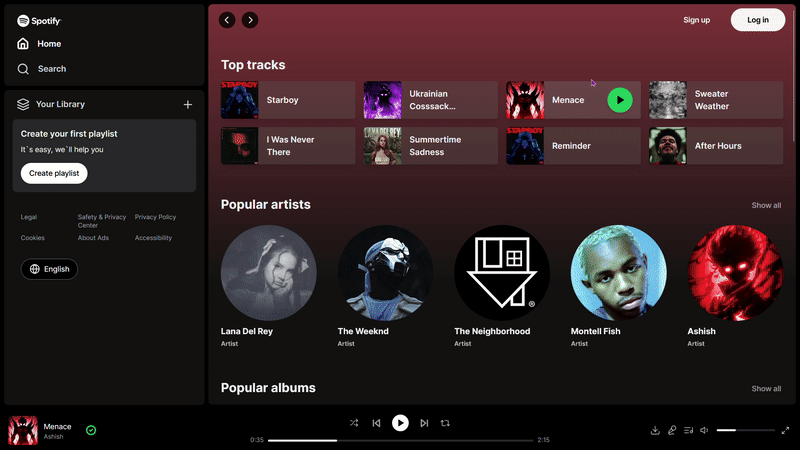Click the volume slider
800x450 pixels.
pyautogui.click(x=745, y=430)
